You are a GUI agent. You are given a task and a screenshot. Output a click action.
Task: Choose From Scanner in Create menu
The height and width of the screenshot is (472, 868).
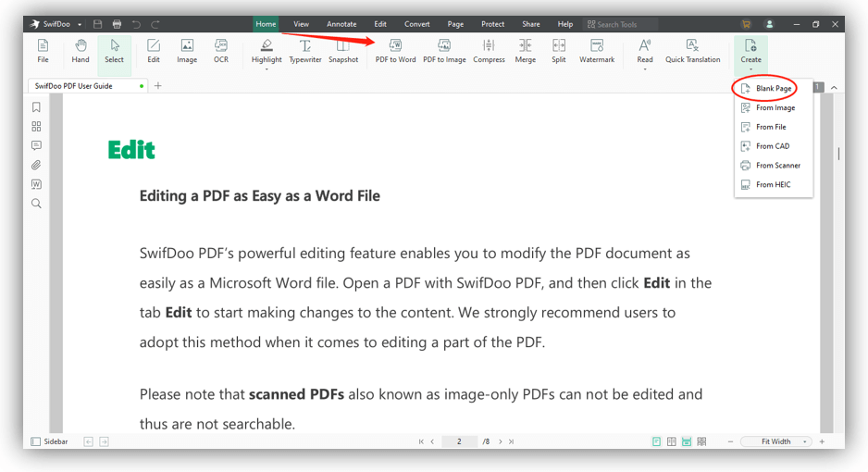774,166
